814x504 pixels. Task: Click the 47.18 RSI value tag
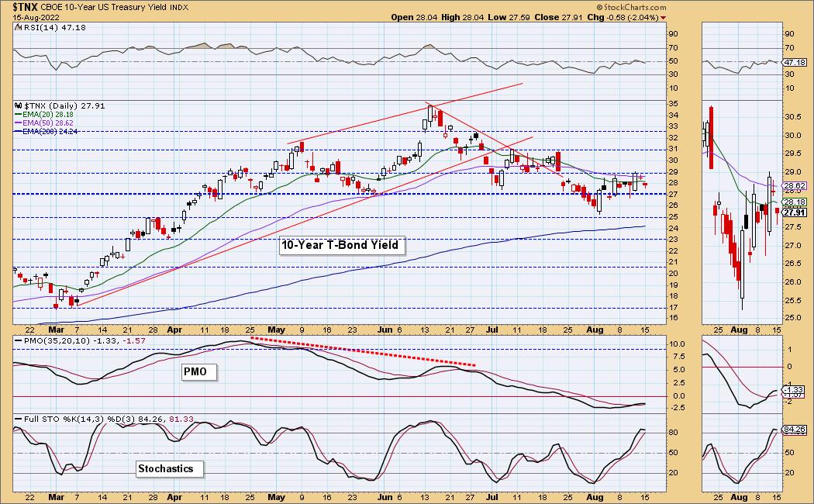795,62
